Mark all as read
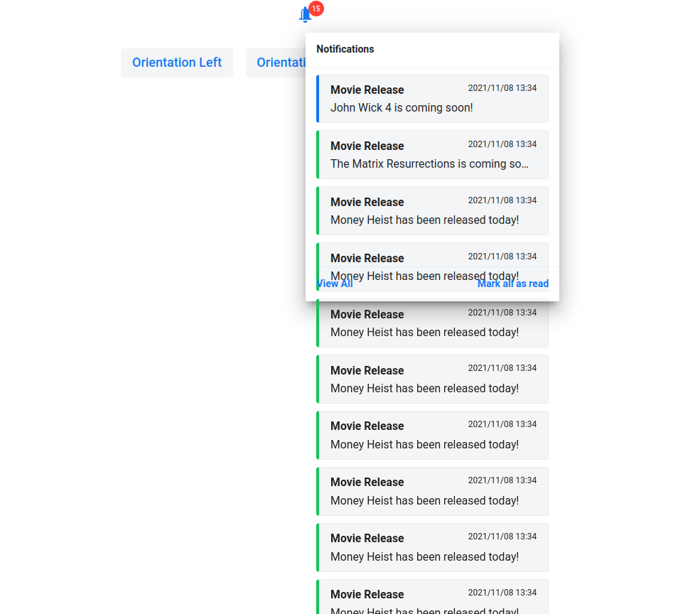Viewport: 700px width, 614px height. coord(512,284)
